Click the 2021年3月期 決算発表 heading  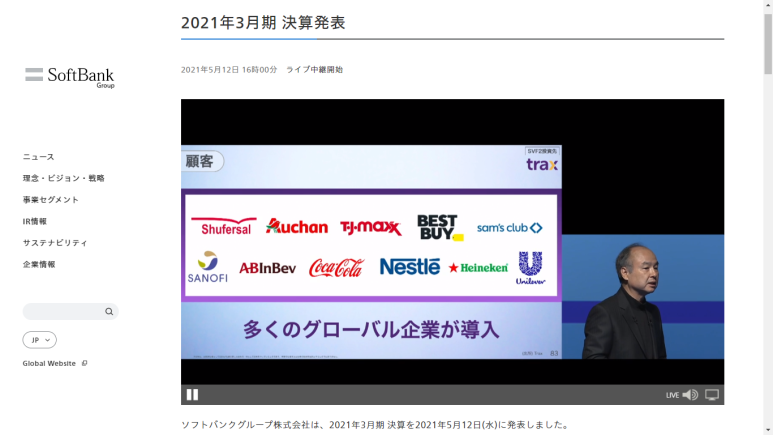pyautogui.click(x=263, y=23)
